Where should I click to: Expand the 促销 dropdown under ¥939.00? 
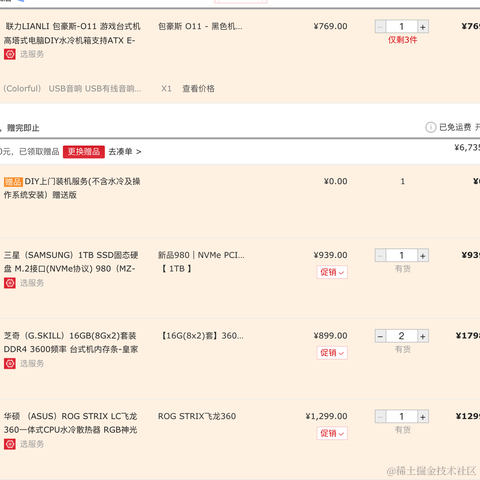point(332,272)
